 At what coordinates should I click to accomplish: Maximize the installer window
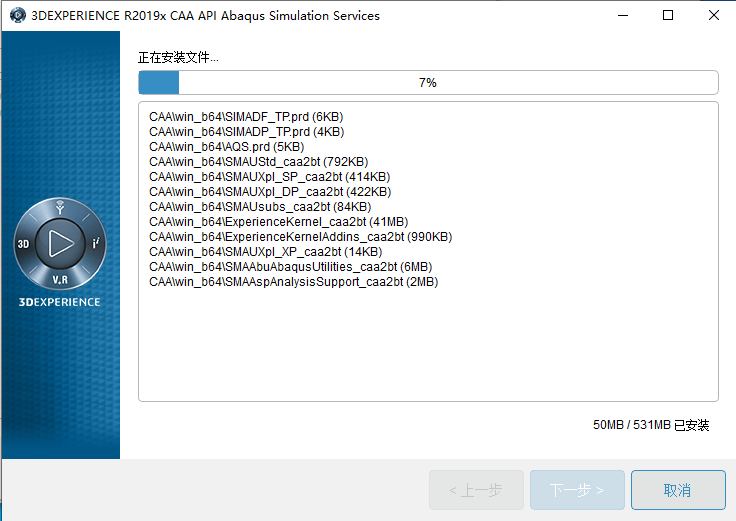(667, 15)
